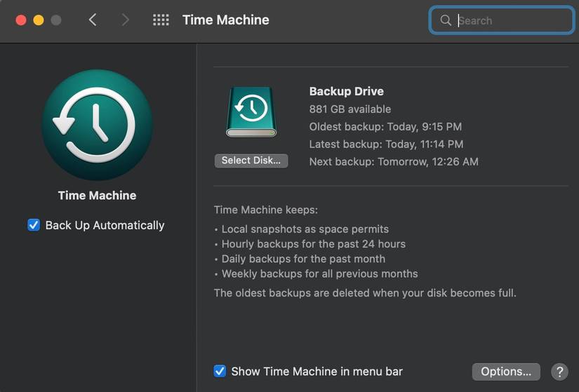
Task: Close the Time Machine preferences window
Action: (x=21, y=20)
